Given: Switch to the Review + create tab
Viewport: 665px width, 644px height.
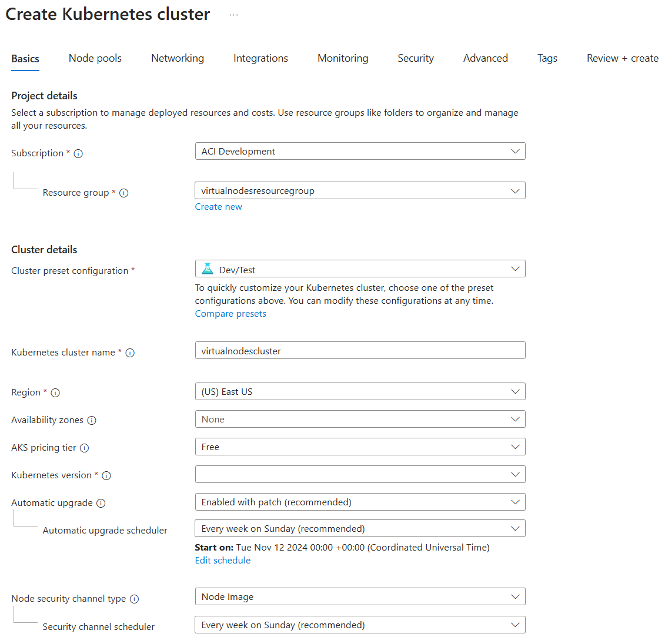Looking at the screenshot, I should 622,58.
